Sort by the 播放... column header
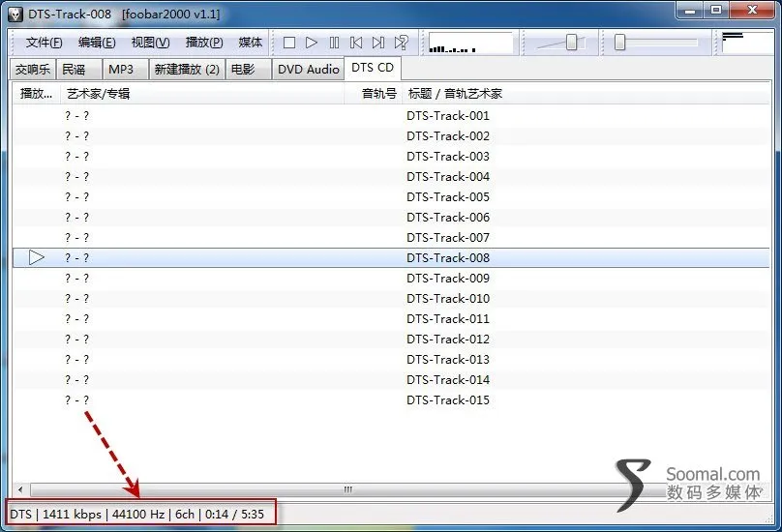This screenshot has height=532, width=782. 36,93
